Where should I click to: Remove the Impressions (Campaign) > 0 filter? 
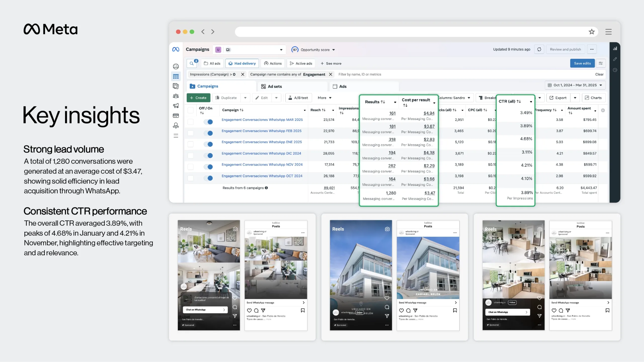[x=243, y=74]
